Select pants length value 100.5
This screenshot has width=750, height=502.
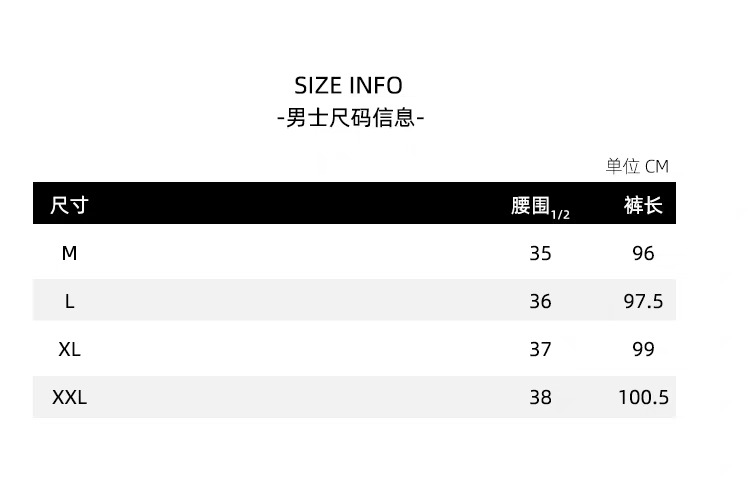(x=643, y=397)
